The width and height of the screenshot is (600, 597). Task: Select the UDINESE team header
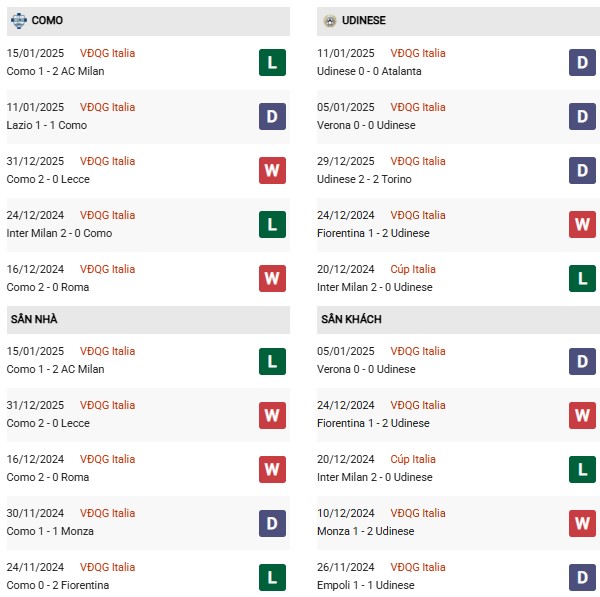pos(458,21)
